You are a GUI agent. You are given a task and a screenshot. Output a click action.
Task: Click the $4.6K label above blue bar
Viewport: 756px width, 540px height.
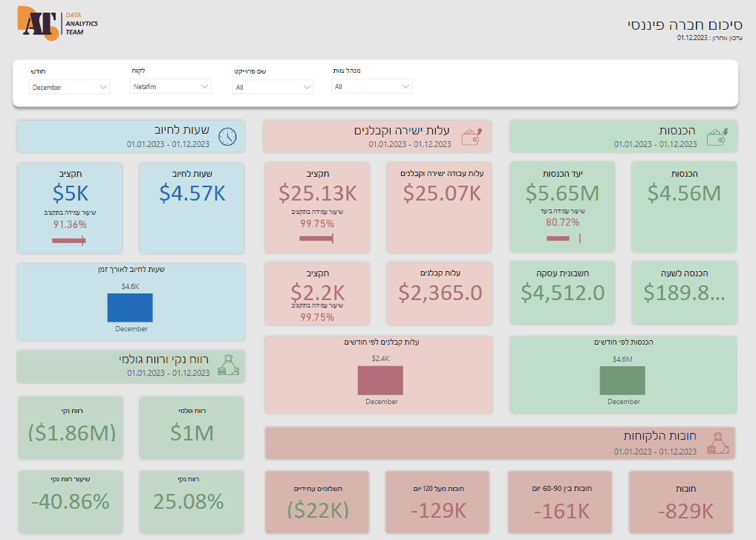point(130,287)
